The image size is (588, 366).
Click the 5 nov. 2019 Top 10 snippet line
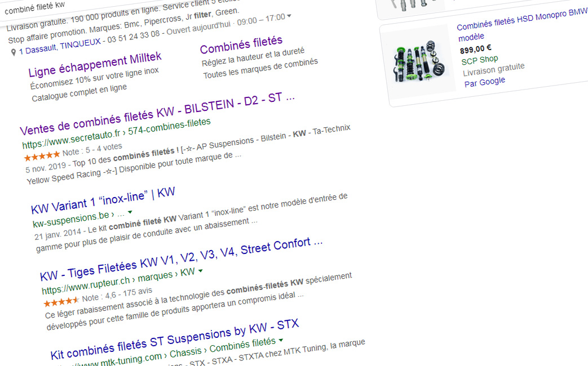(188, 149)
